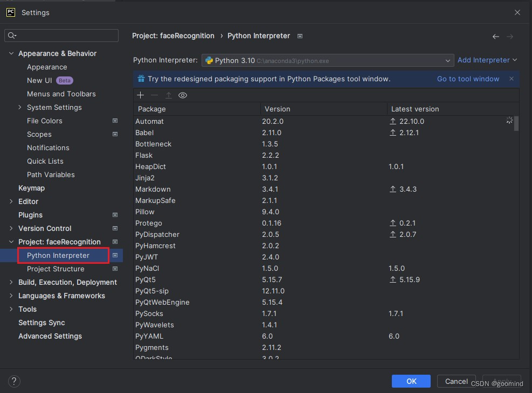
Task: Click upgrade arrow for Automat latest version
Action: (x=393, y=121)
